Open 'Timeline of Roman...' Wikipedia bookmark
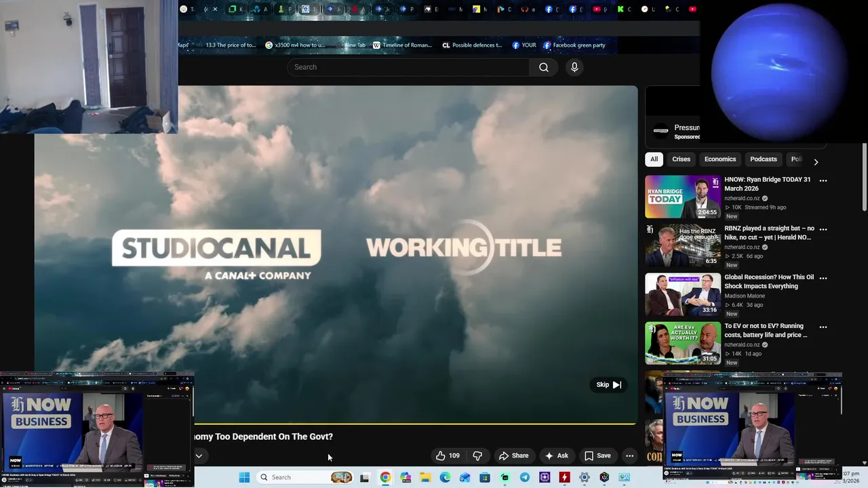This screenshot has height=488, width=868. coord(402,45)
